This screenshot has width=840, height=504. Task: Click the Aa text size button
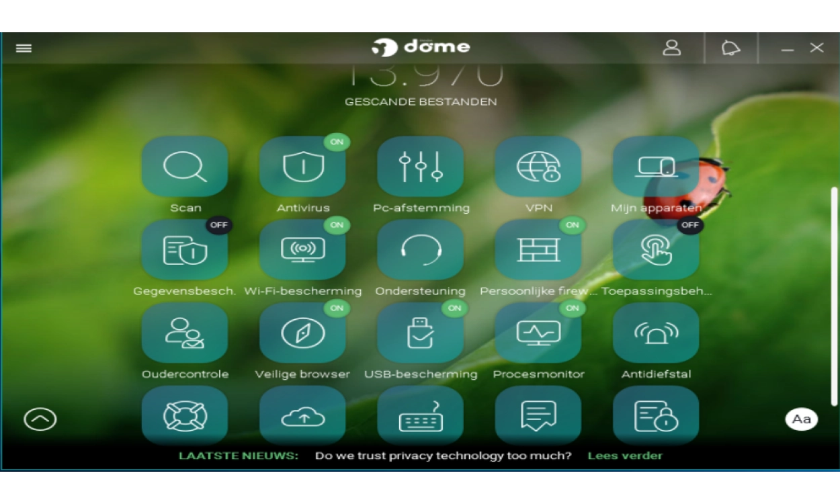pyautogui.click(x=801, y=419)
